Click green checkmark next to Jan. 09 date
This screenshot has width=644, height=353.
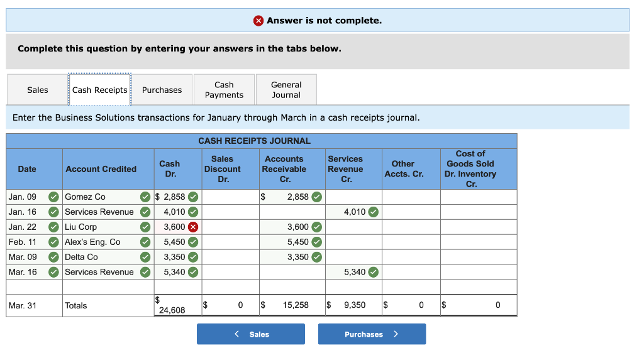pos(53,197)
